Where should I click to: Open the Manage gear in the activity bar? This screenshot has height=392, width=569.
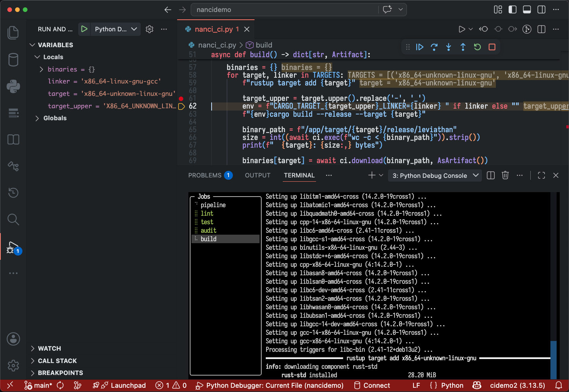coord(13,365)
